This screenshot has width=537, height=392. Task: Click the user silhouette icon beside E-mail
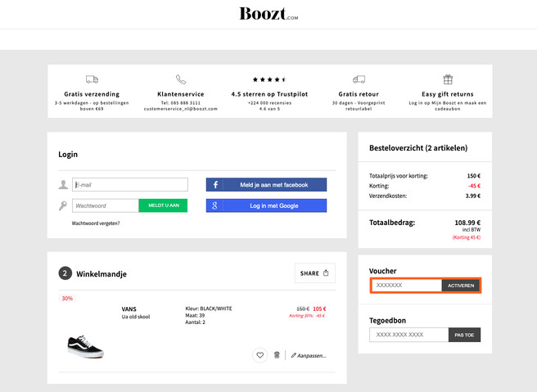pyautogui.click(x=63, y=184)
